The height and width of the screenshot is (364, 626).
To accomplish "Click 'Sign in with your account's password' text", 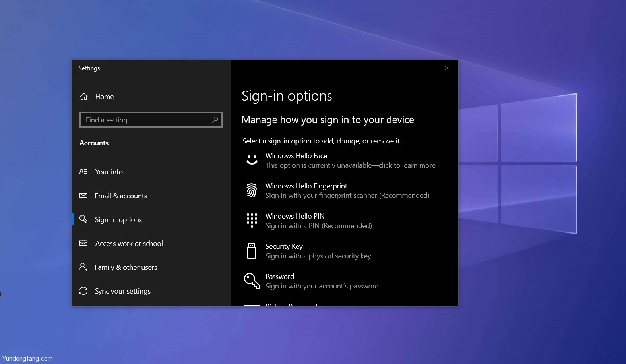I will pos(322,286).
